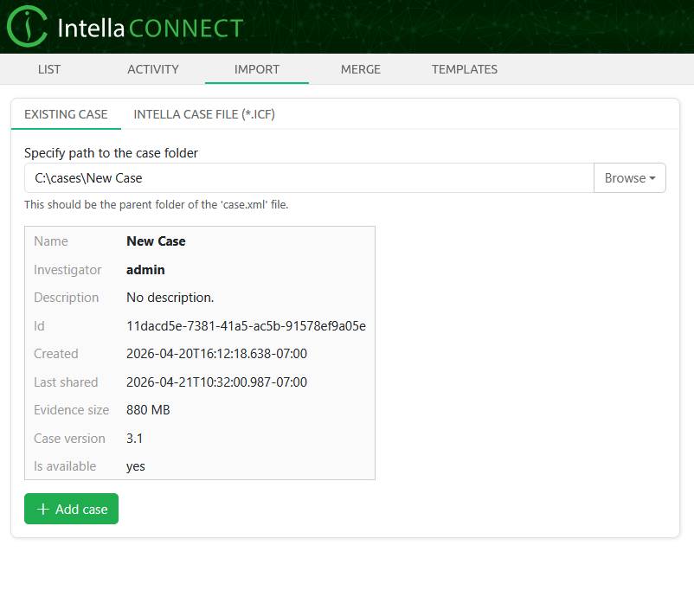The height and width of the screenshot is (616, 694).
Task: Select the IMPORT tab
Action: pos(257,69)
